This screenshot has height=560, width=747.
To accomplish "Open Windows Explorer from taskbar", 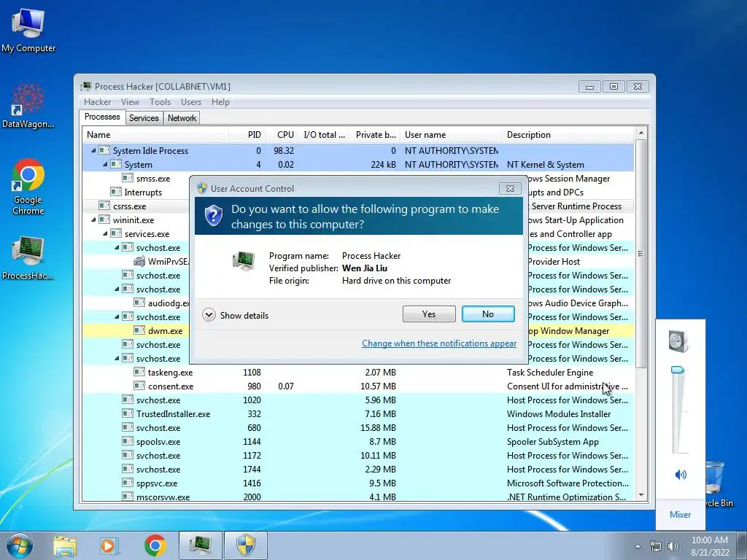I will (65, 545).
